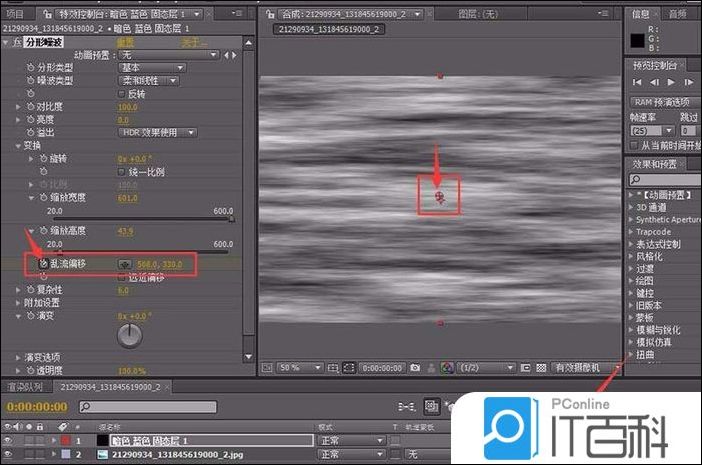Open the 分形类型 dropdown showing 基本

152,68
